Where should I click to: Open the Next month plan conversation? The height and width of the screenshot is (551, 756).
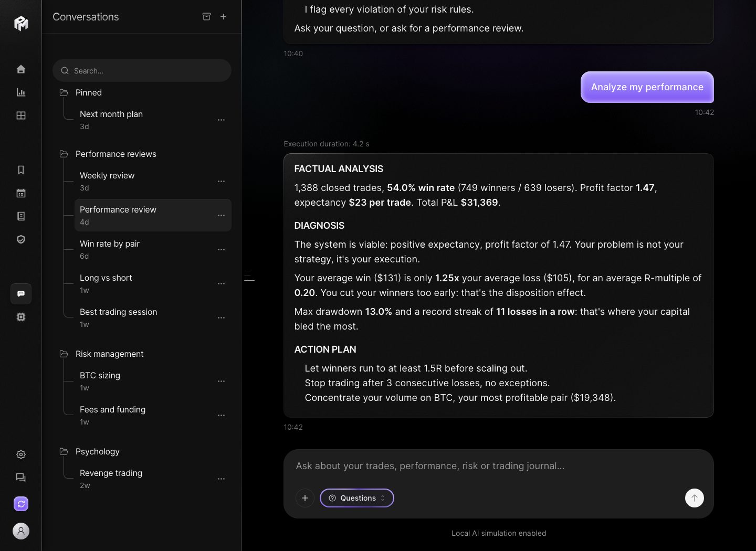pyautogui.click(x=153, y=120)
